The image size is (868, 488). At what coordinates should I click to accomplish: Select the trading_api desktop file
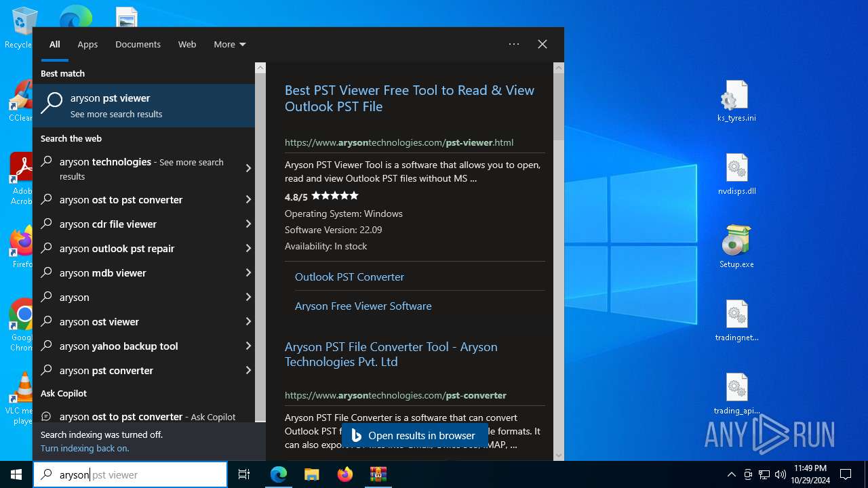[x=736, y=394]
